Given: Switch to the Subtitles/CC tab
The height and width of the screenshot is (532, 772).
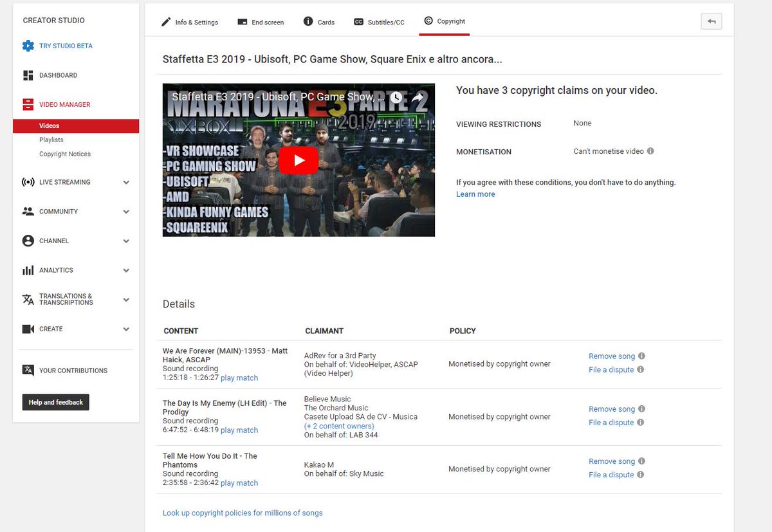Looking at the screenshot, I should (x=379, y=22).
